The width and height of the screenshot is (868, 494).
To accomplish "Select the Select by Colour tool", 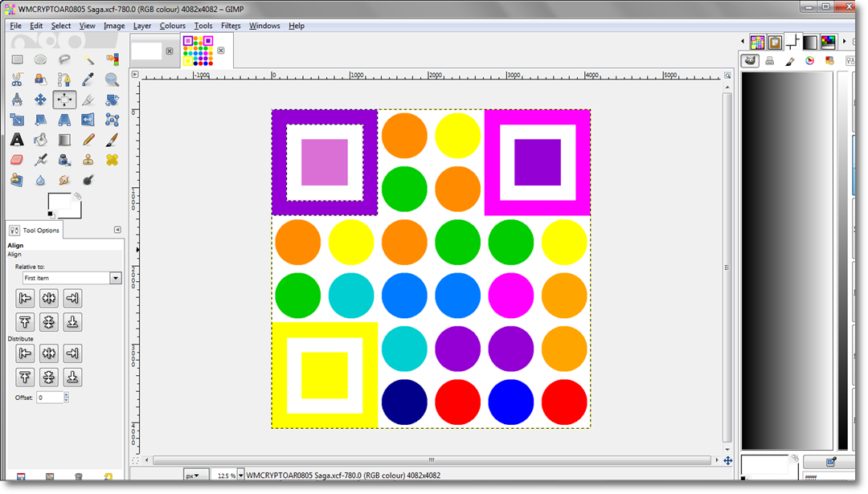I will point(112,59).
